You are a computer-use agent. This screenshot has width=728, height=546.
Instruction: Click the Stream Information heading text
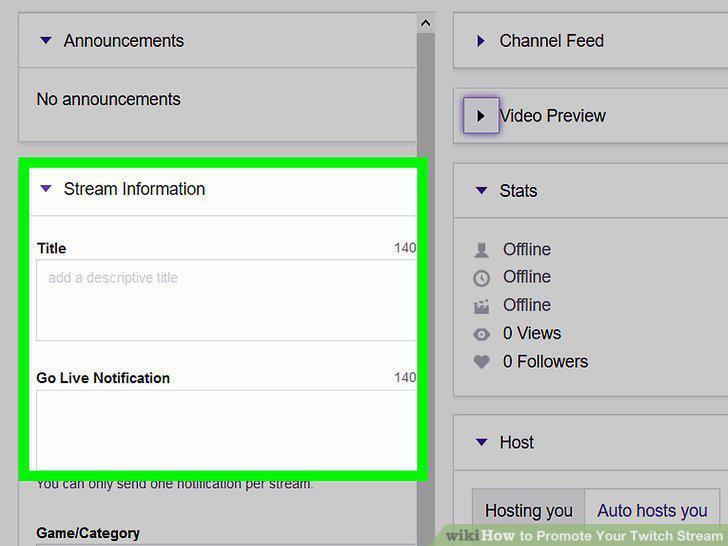(134, 189)
